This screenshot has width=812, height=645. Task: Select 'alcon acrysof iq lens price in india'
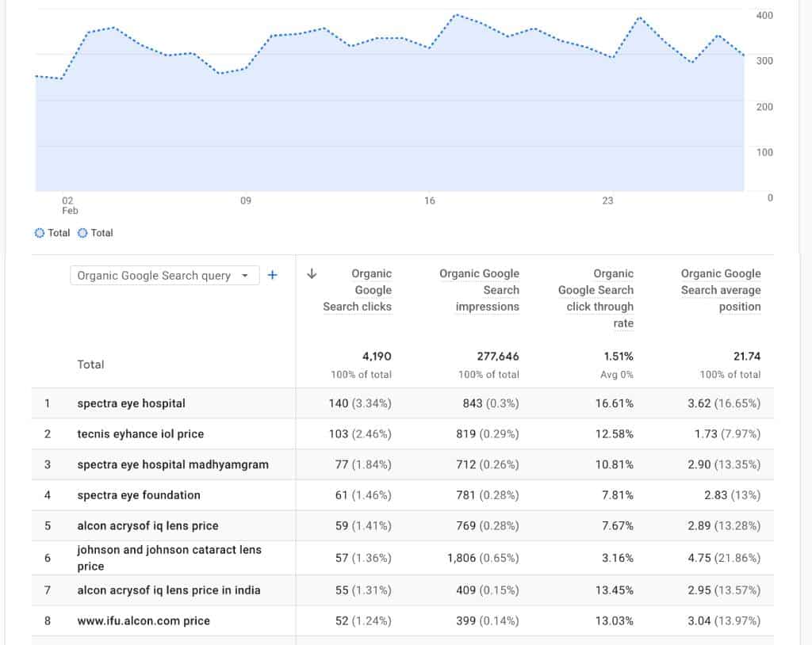click(169, 590)
